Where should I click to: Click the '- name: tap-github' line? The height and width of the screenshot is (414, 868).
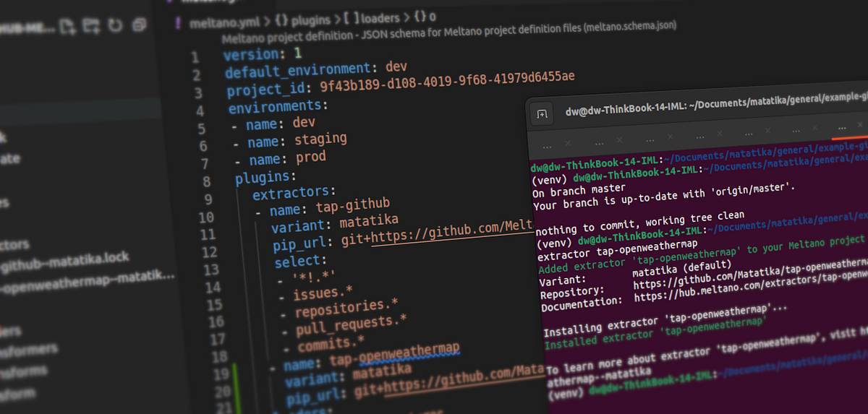[323, 207]
